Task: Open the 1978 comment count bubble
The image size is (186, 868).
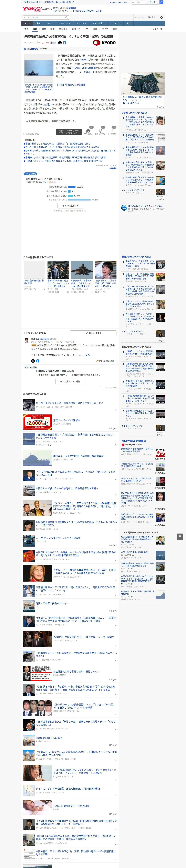Action: click(46, 43)
